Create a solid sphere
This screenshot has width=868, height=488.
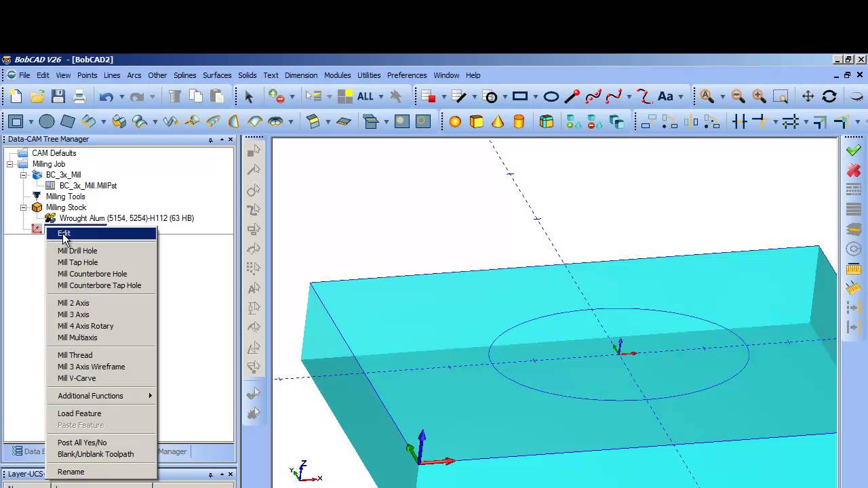pyautogui.click(x=455, y=122)
